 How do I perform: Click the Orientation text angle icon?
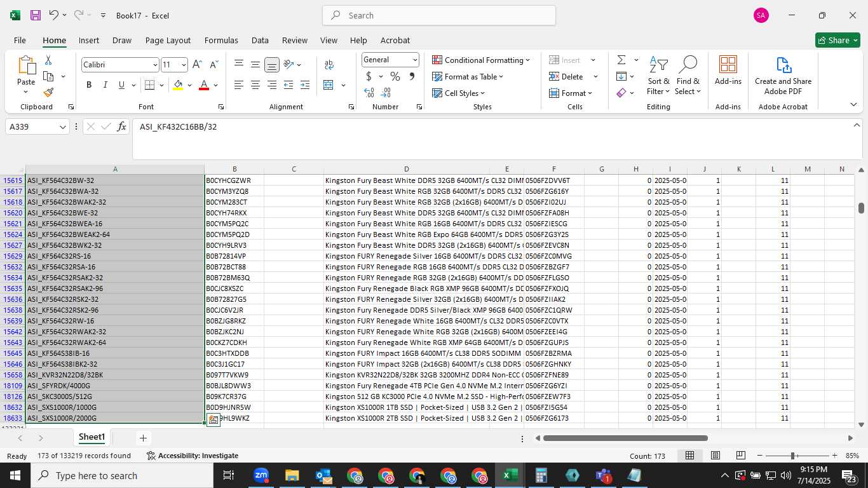pyautogui.click(x=288, y=65)
